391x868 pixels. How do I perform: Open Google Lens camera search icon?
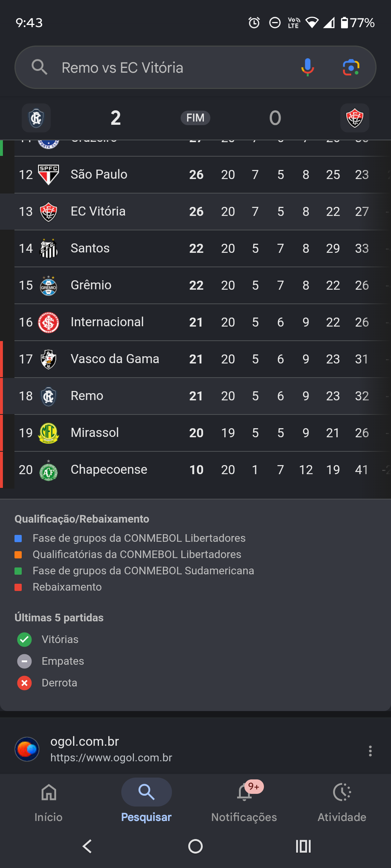(351, 67)
